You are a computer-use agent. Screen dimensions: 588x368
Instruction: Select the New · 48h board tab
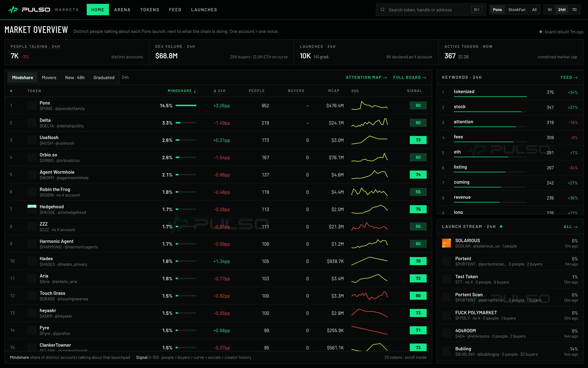tap(75, 78)
